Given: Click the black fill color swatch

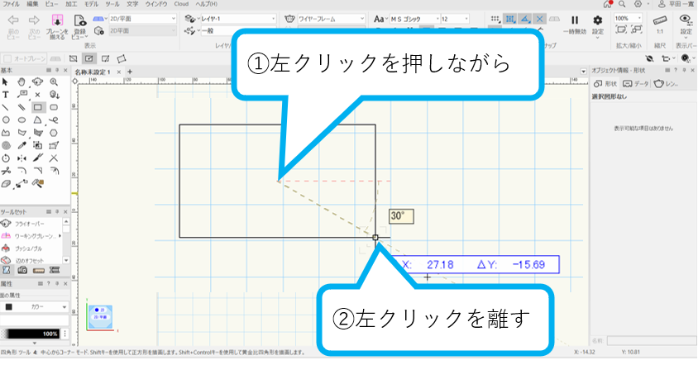Looking at the screenshot, I should click(x=8, y=307).
